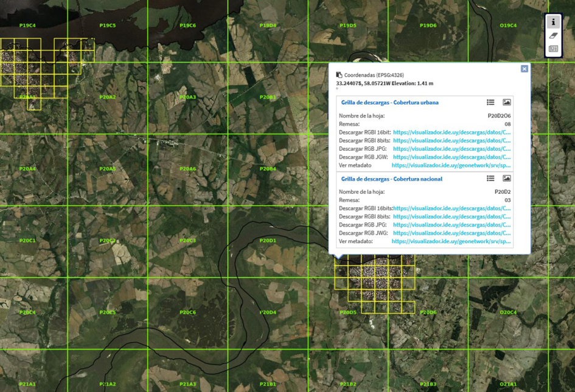The height and width of the screenshot is (392, 575).
Task: Open the newspaper icon in map toolbar
Action: point(553,49)
